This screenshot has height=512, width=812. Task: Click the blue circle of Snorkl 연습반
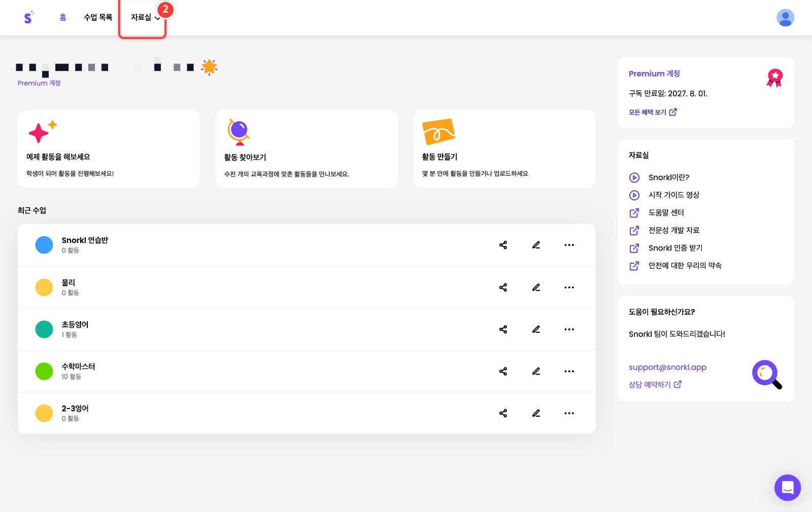44,245
